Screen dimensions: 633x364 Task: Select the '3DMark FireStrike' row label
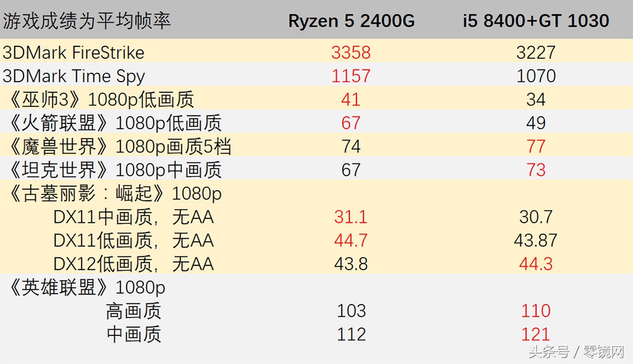pos(73,53)
